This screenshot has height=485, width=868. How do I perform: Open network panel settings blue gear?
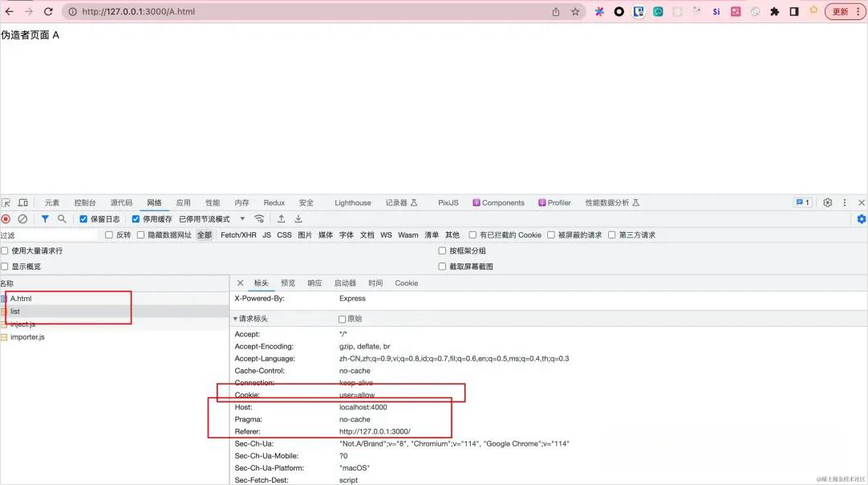coord(862,219)
